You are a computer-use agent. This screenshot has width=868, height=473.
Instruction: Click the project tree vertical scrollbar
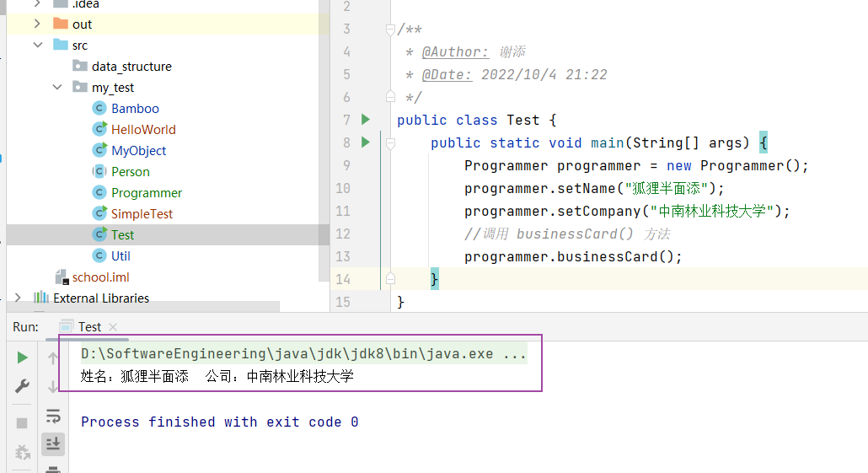click(x=324, y=142)
